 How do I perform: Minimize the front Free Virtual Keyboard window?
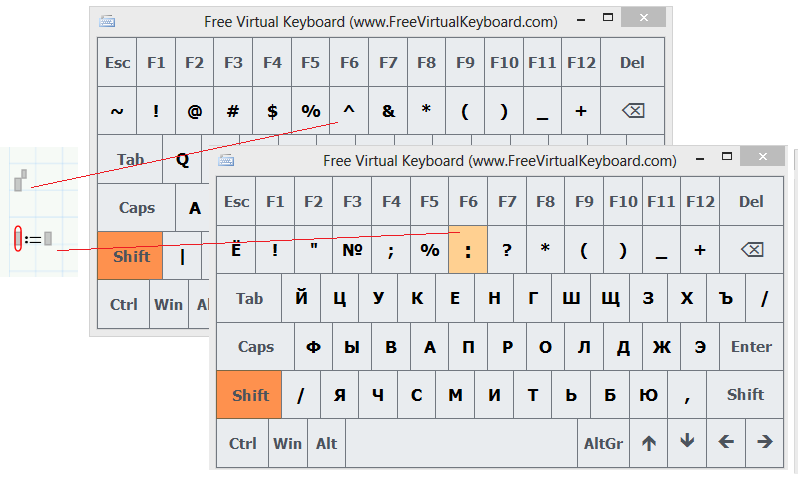pos(700,158)
